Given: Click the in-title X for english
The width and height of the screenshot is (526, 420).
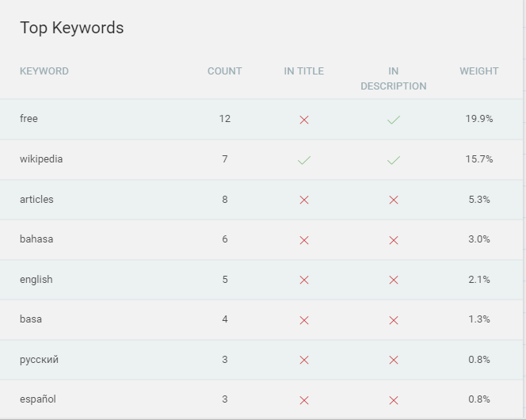Looking at the screenshot, I should [x=304, y=280].
